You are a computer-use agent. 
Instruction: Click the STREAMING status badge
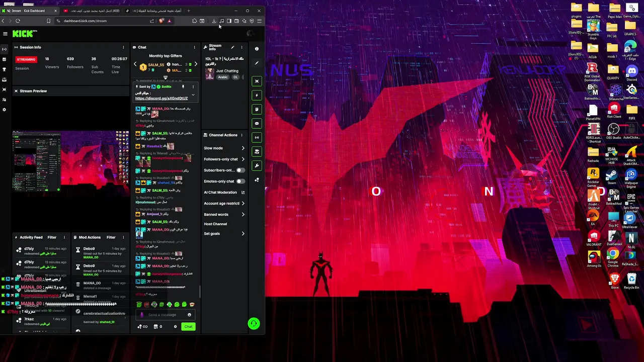click(x=26, y=59)
